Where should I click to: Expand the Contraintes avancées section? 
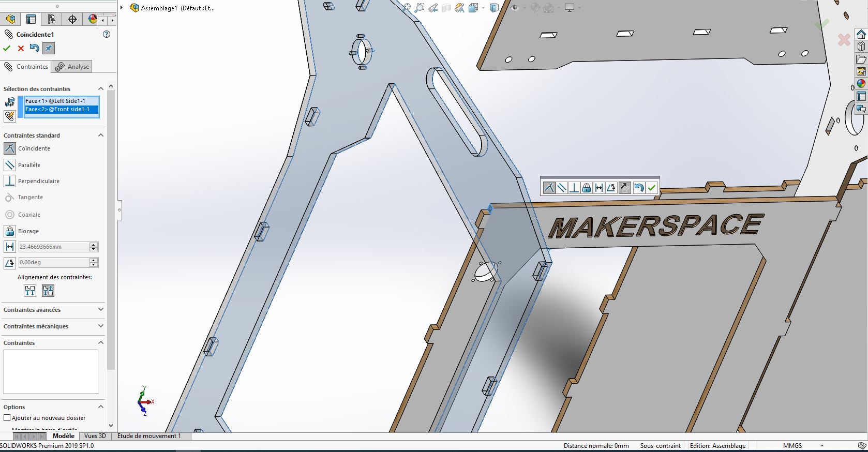click(x=101, y=309)
